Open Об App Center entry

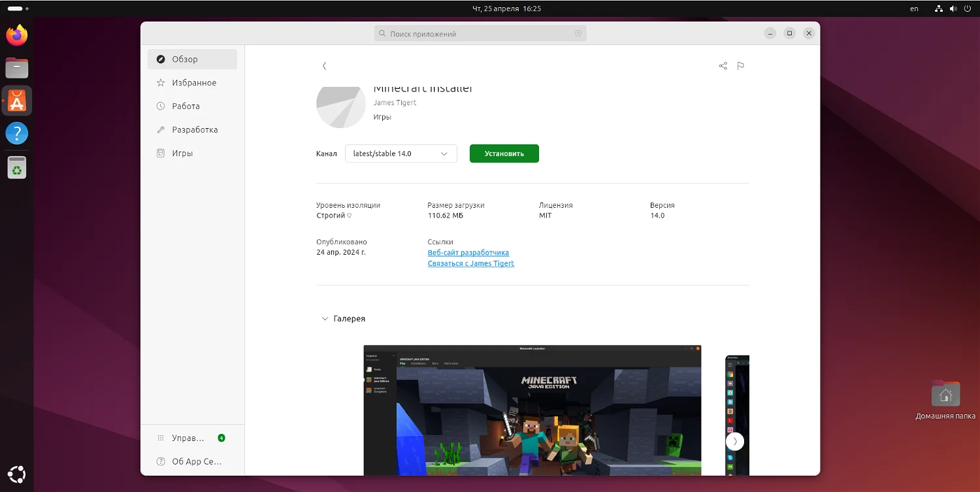[192, 461]
